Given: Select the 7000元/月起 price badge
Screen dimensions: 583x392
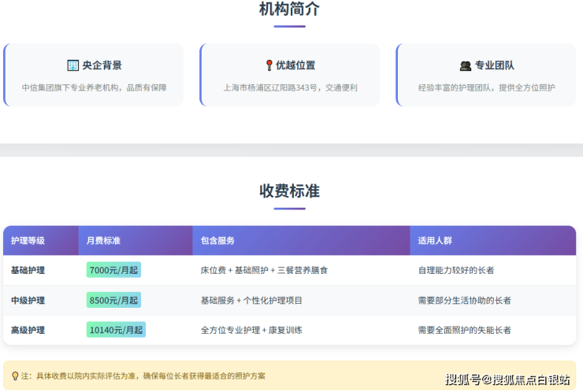Looking at the screenshot, I should pyautogui.click(x=113, y=270).
